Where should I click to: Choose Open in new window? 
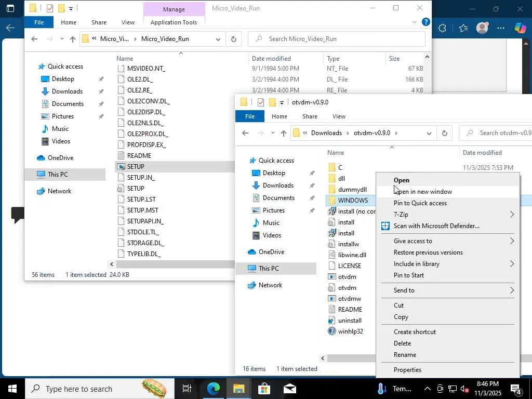[447, 192]
